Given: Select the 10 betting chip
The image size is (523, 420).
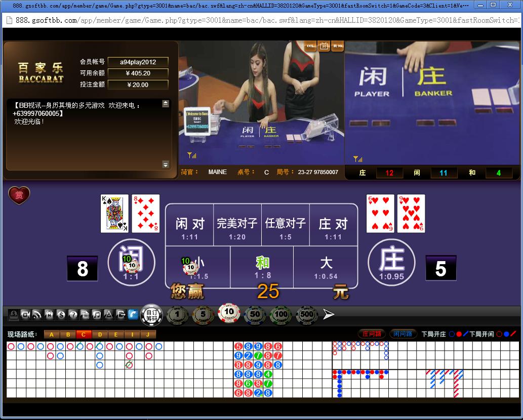Looking at the screenshot, I should [x=229, y=313].
